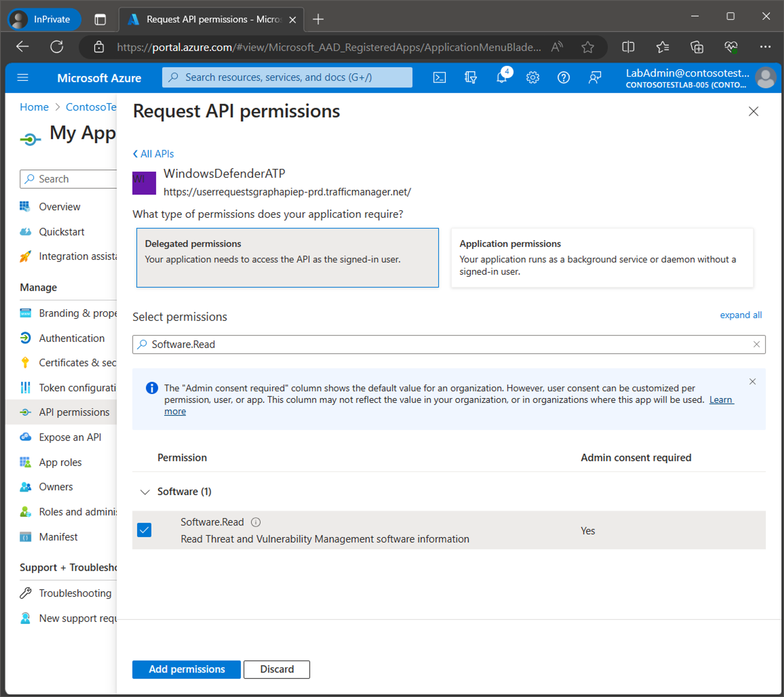Screen dimensions: 784x697
Task: Open the Azure portal hamburger menu
Action: 23,78
